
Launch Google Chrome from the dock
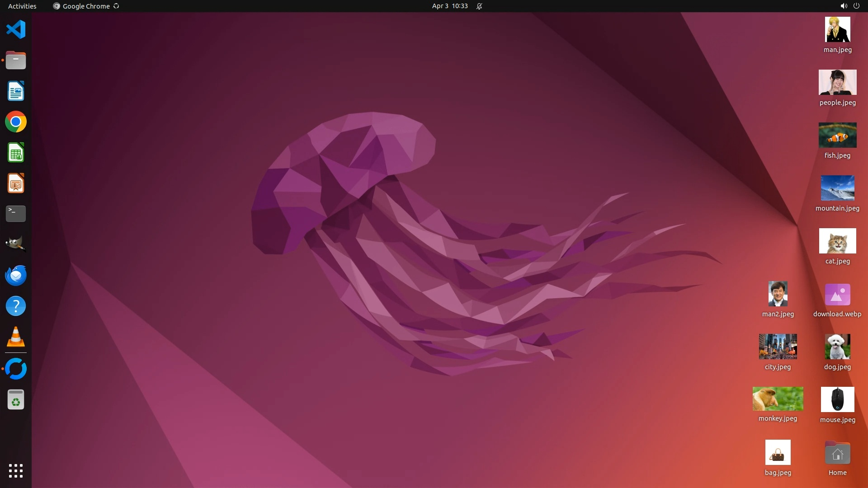(16, 122)
